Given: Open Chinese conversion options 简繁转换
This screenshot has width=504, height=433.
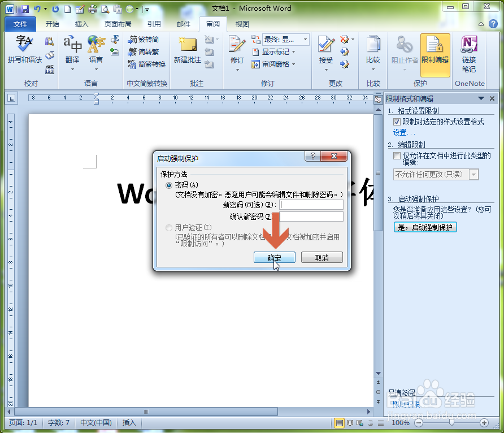Looking at the screenshot, I should tap(147, 64).
